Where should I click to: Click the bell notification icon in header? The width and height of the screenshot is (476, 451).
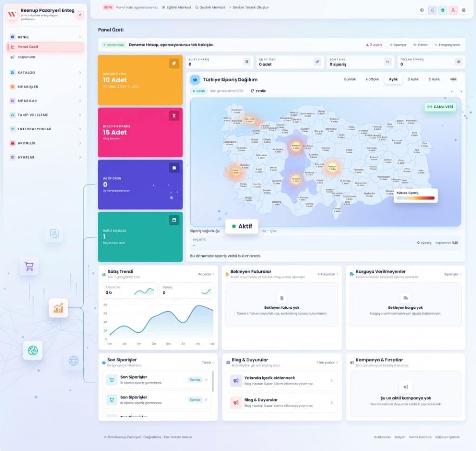[432, 10]
